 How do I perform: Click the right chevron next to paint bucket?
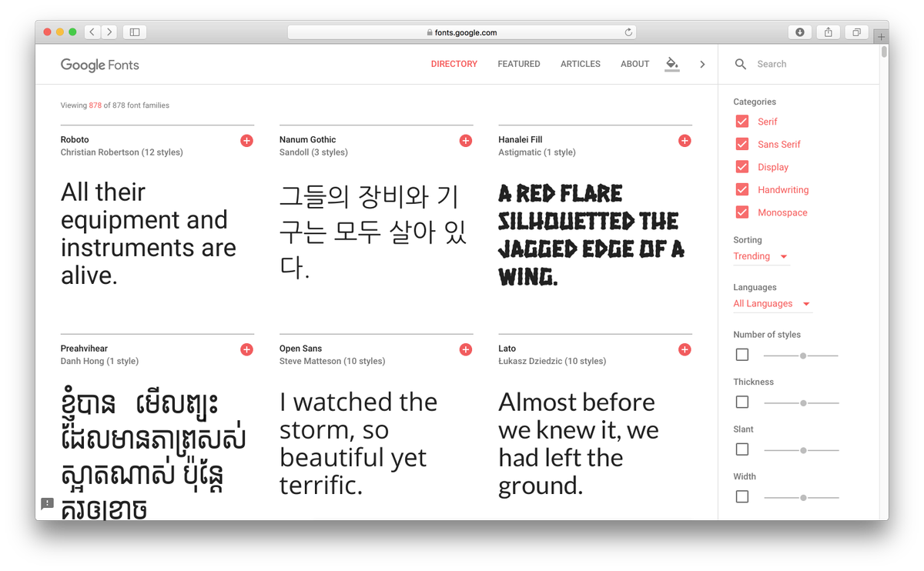click(702, 65)
